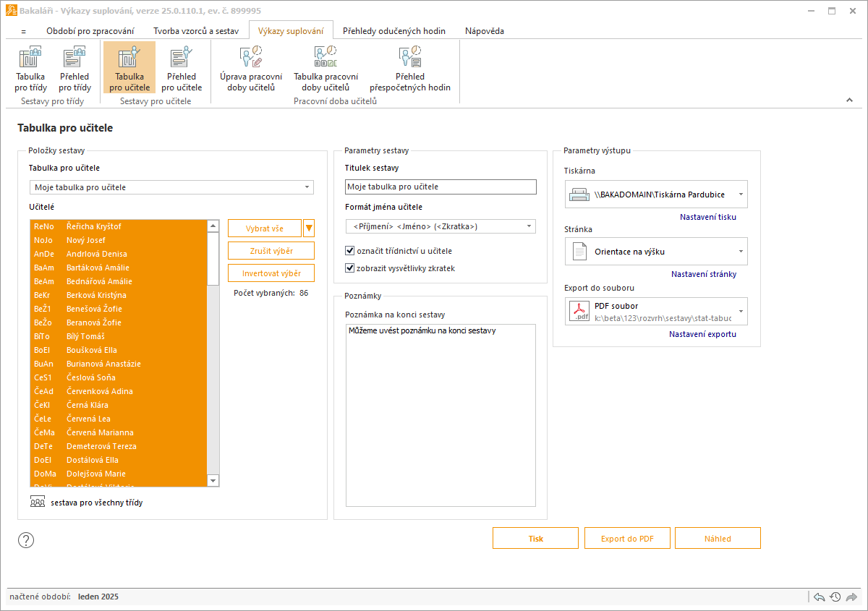The image size is (868, 611).
Task: Open Formát jména učitele dropdown
Action: [441, 226]
